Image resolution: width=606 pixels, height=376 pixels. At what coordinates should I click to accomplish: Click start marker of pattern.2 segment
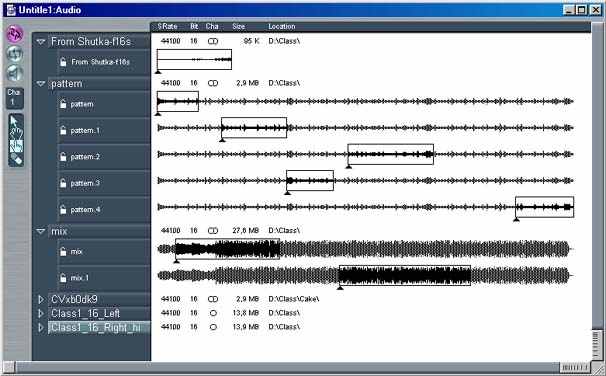(x=349, y=167)
